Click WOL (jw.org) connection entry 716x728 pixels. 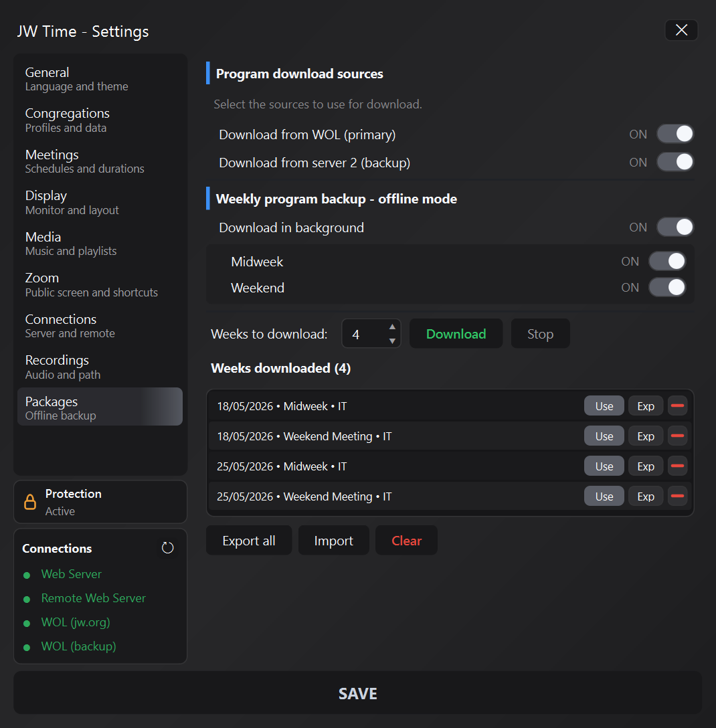pos(76,622)
